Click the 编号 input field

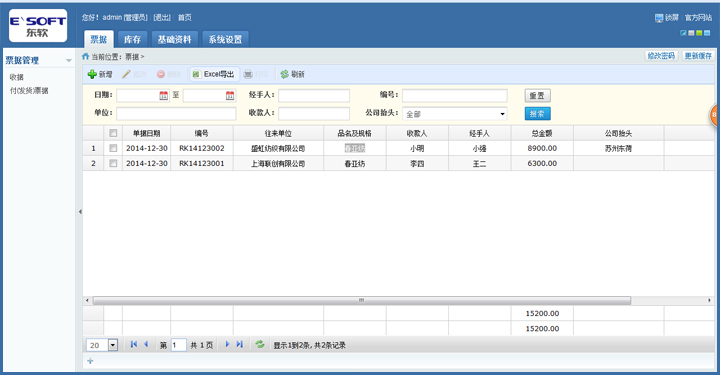[x=455, y=95]
